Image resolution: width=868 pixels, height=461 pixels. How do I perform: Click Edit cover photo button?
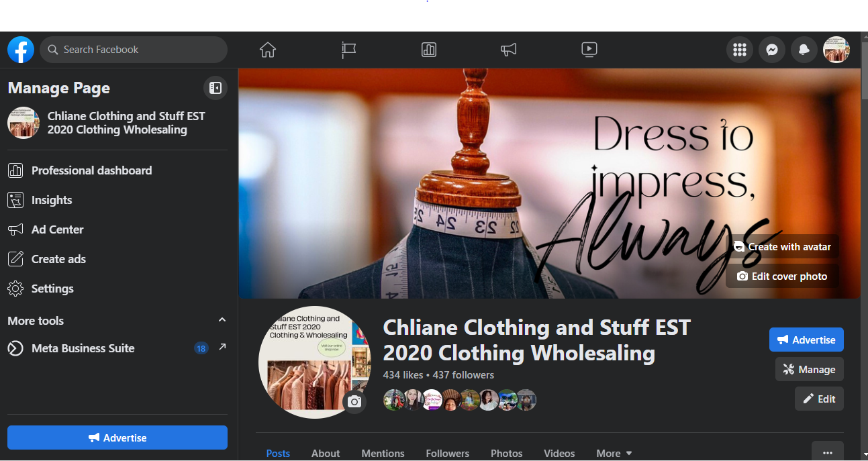(x=783, y=276)
